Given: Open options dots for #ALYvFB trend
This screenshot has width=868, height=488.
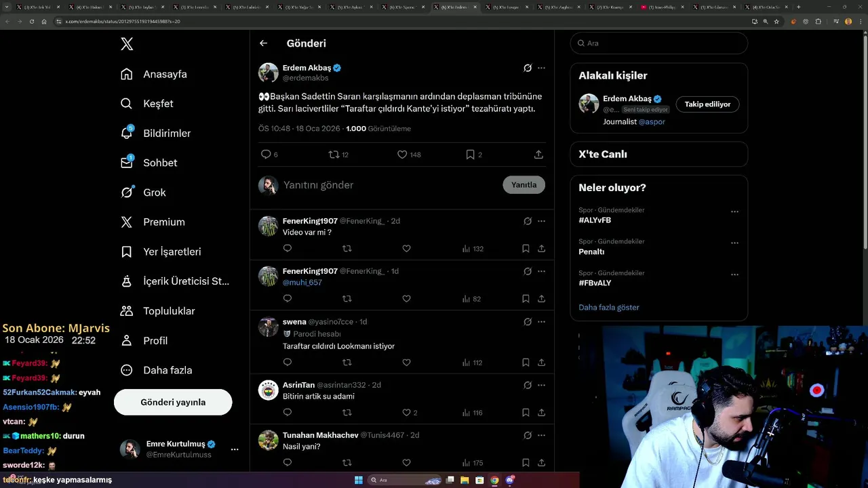Looking at the screenshot, I should (x=734, y=211).
